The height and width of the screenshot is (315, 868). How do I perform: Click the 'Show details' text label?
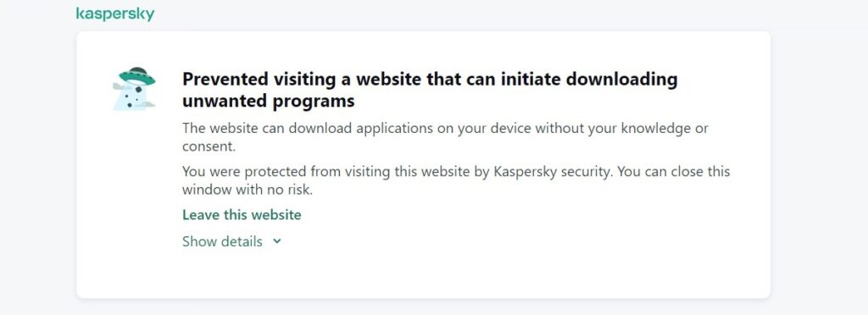(223, 241)
